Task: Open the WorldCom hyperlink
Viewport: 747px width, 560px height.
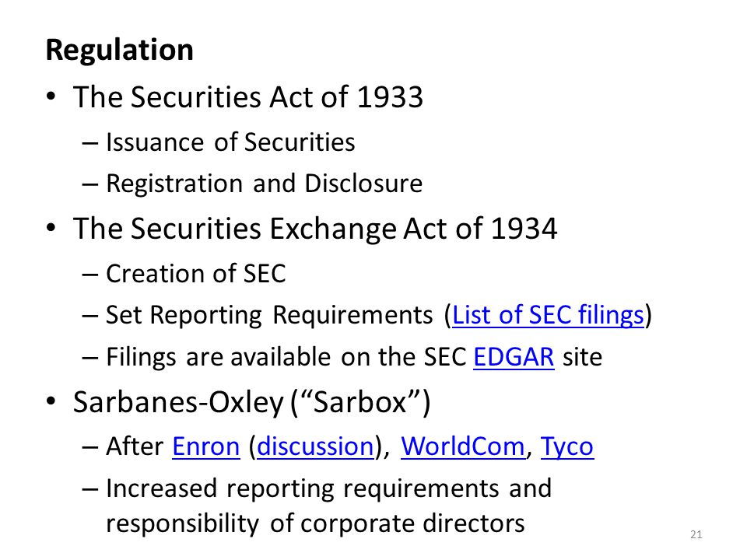Action: click(462, 446)
